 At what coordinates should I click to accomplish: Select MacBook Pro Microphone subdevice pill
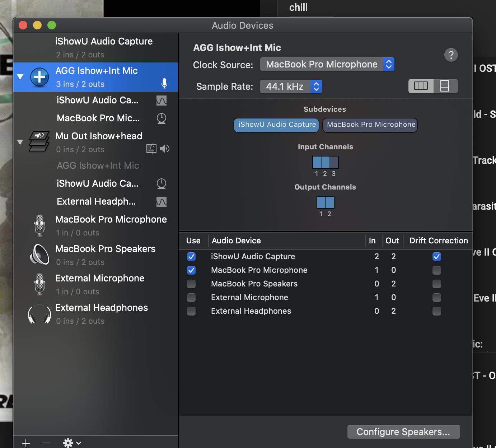370,125
